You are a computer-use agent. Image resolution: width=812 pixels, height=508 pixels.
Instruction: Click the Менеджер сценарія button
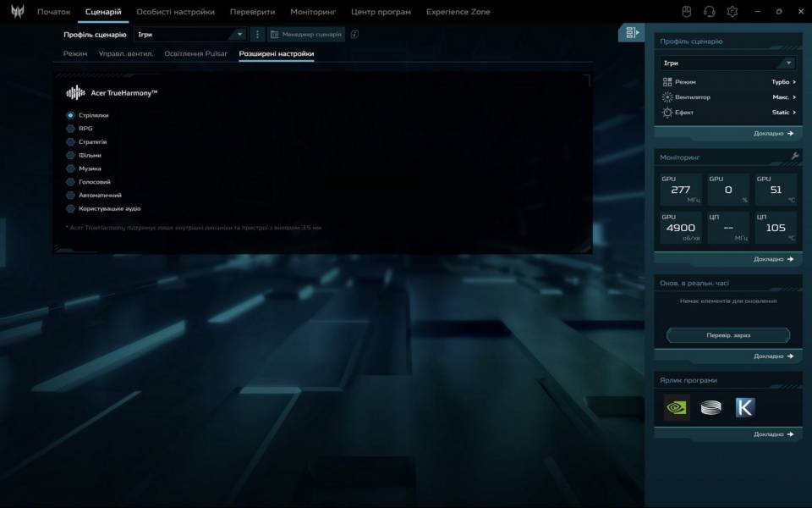(x=306, y=35)
